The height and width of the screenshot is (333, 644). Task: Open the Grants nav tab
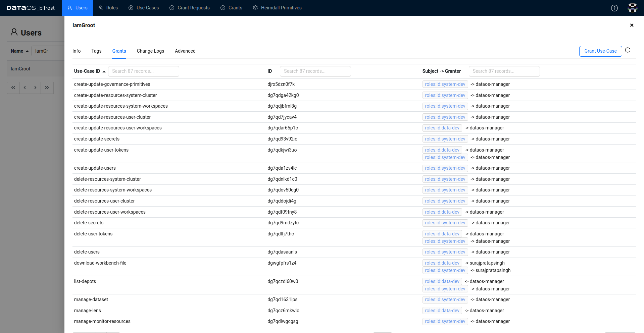(x=231, y=8)
